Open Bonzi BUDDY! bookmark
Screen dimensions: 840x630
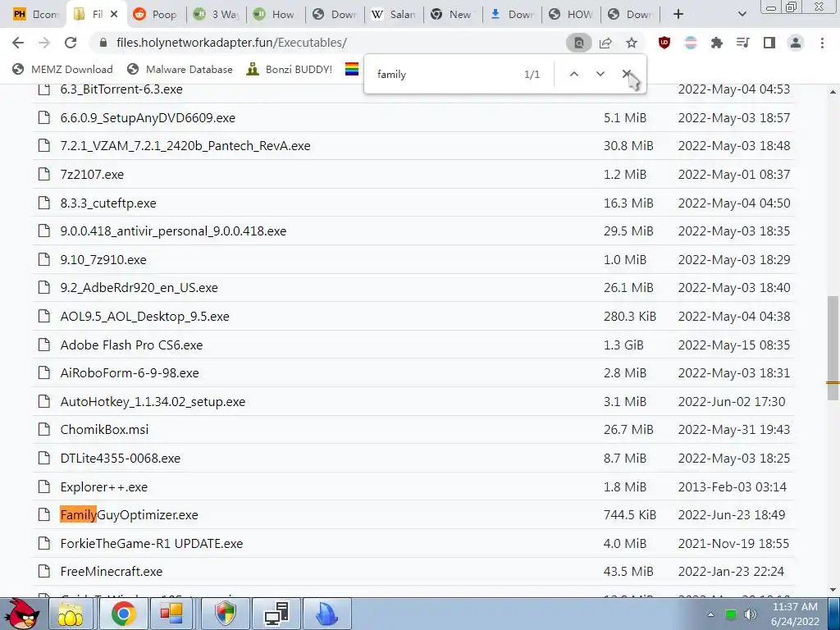[290, 69]
